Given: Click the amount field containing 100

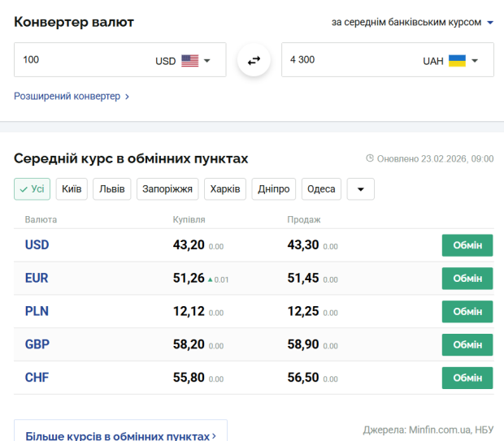Looking at the screenshot, I should click(x=81, y=60).
